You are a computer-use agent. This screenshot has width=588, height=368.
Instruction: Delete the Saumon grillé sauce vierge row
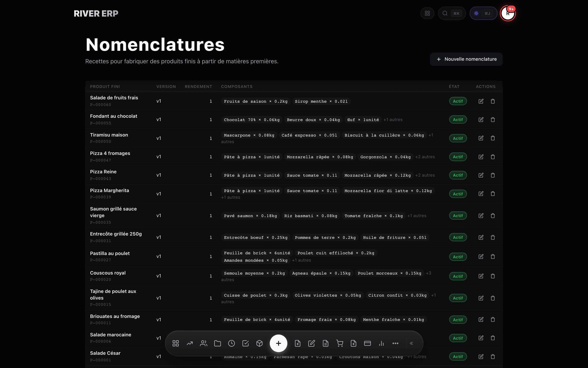[493, 216]
